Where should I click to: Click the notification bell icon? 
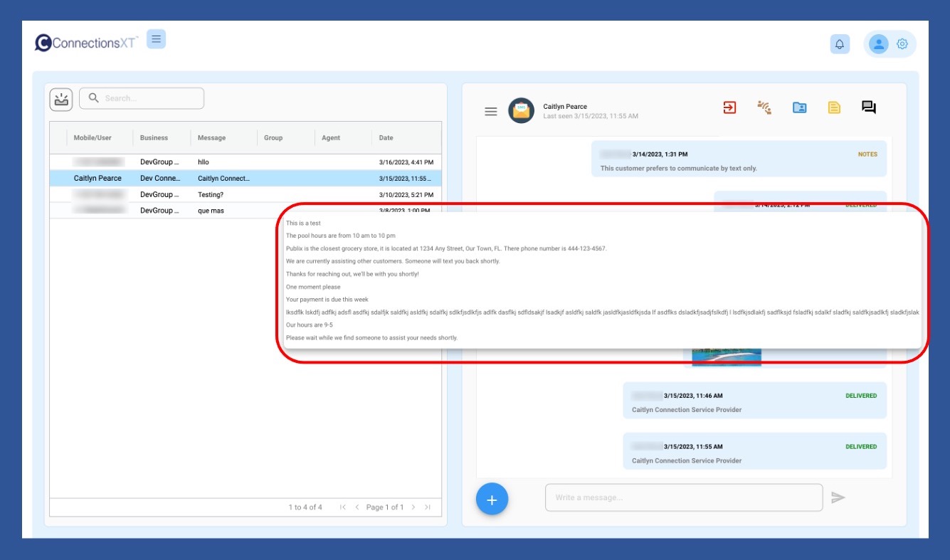840,44
